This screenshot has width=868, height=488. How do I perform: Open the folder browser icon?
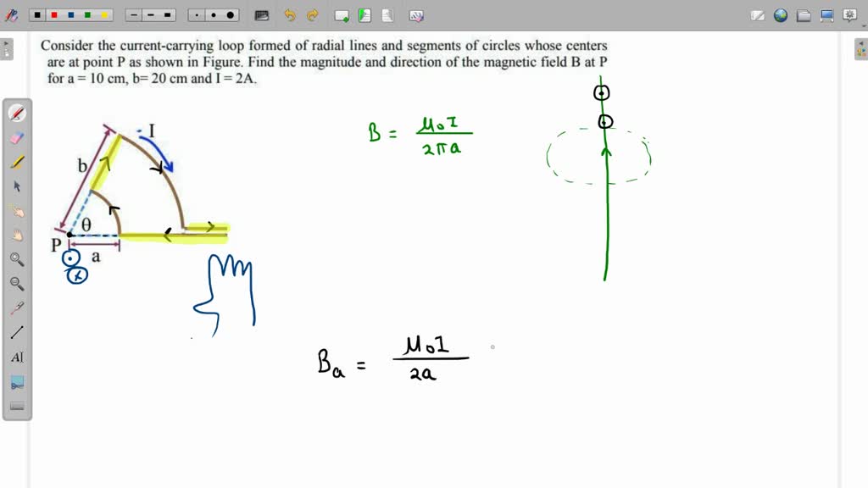pos(802,14)
